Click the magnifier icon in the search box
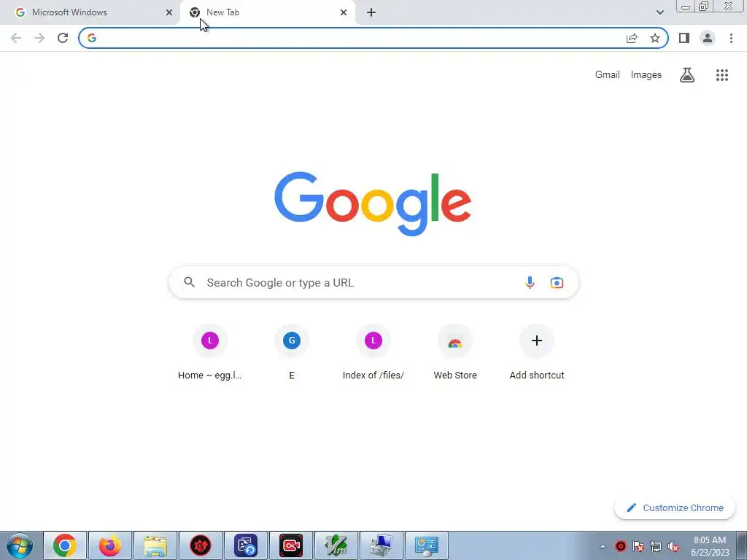 pyautogui.click(x=190, y=282)
